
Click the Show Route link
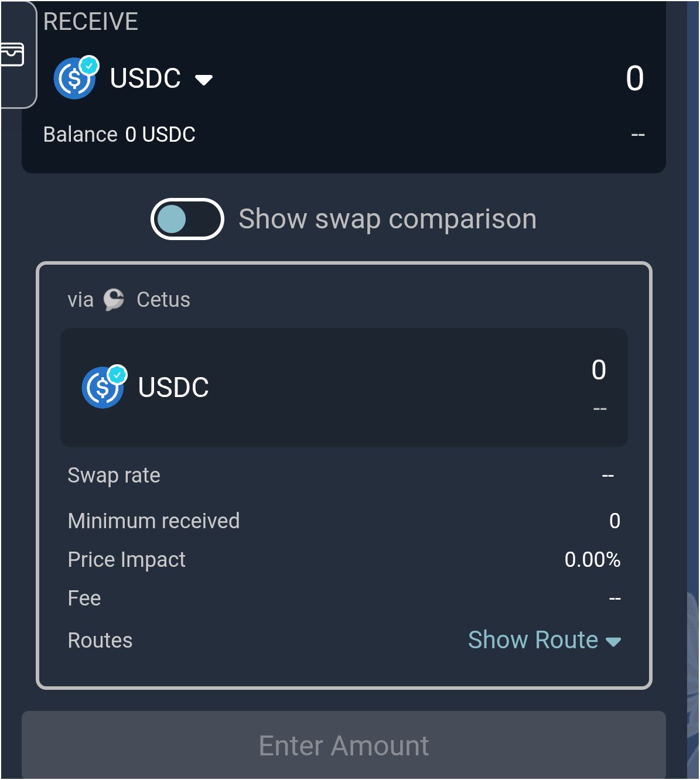coord(532,640)
